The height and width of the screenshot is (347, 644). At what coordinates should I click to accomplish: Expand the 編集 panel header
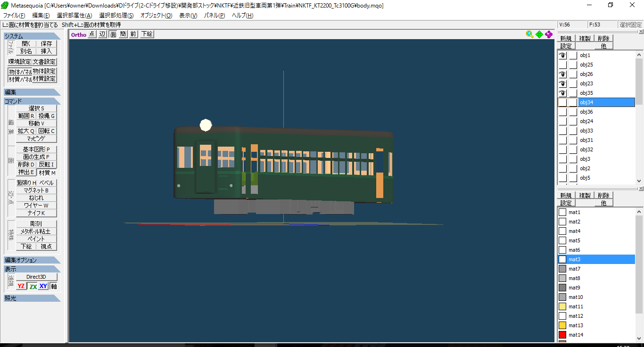click(32, 92)
